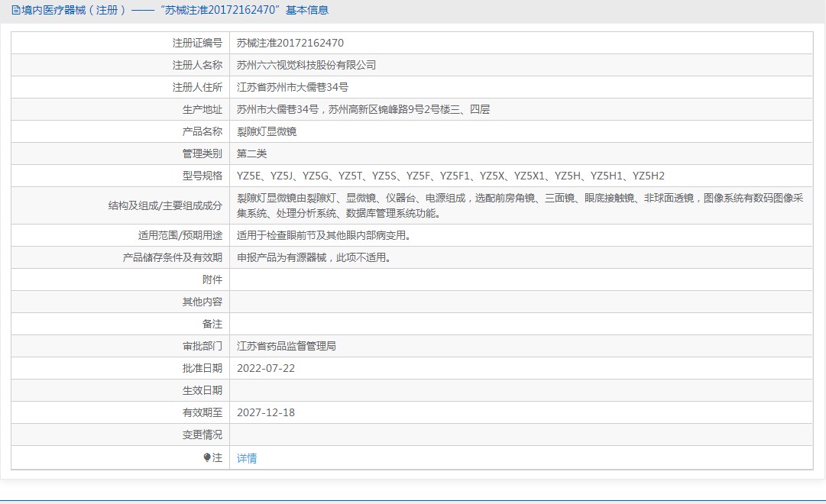This screenshot has width=826, height=504.
Task: Click the 适用范围/预期用途 label
Action: [x=180, y=235]
